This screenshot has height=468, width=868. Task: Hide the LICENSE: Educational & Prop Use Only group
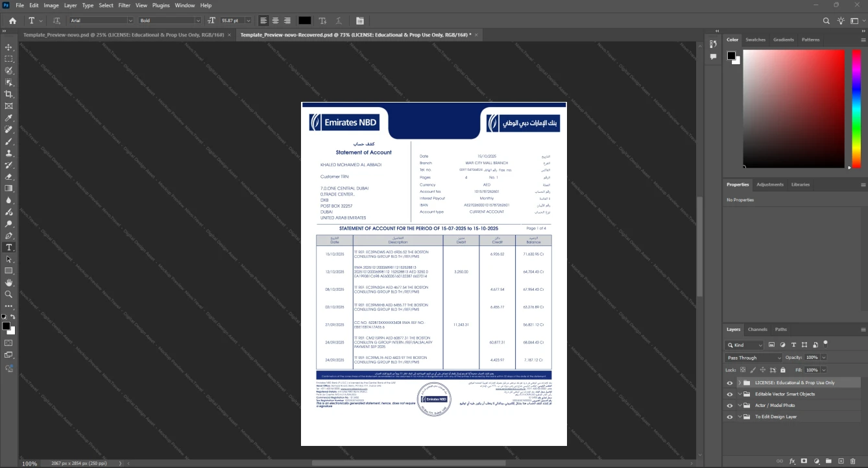(730, 383)
